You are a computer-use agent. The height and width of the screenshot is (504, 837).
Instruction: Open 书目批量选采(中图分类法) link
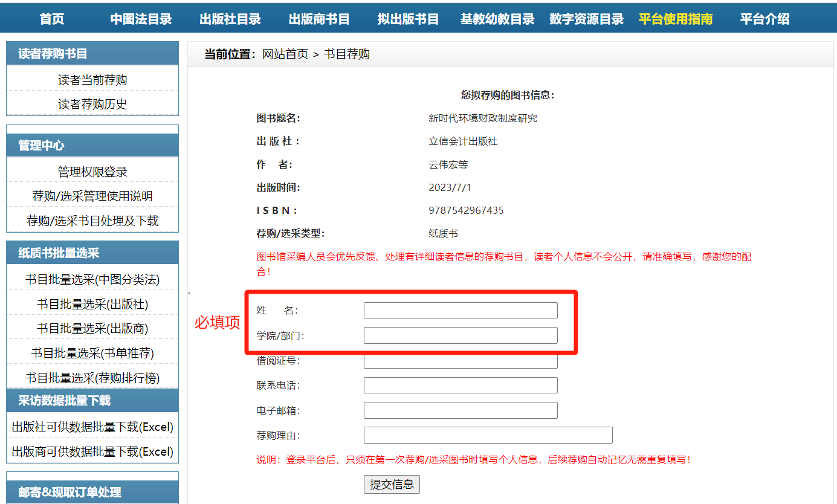pos(92,280)
